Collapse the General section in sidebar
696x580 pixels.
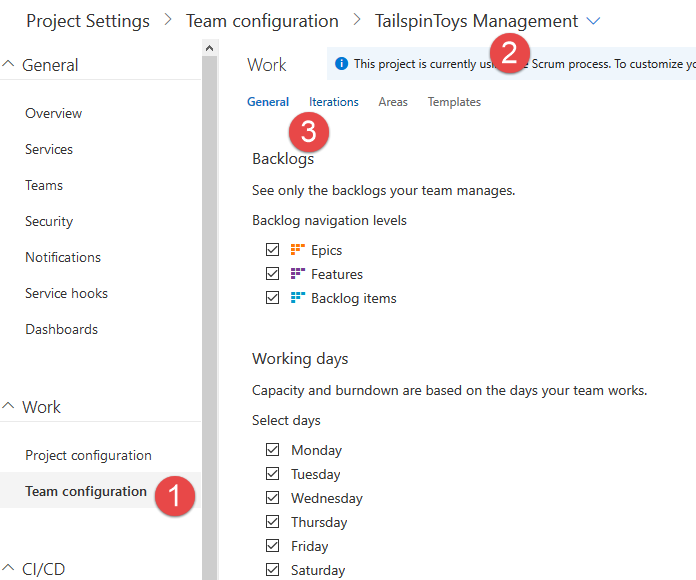(8, 64)
